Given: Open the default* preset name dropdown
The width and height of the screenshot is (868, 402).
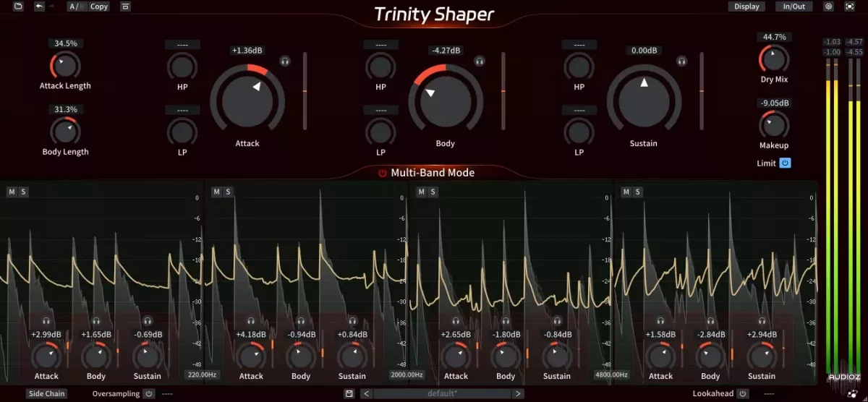Looking at the screenshot, I should [x=442, y=394].
